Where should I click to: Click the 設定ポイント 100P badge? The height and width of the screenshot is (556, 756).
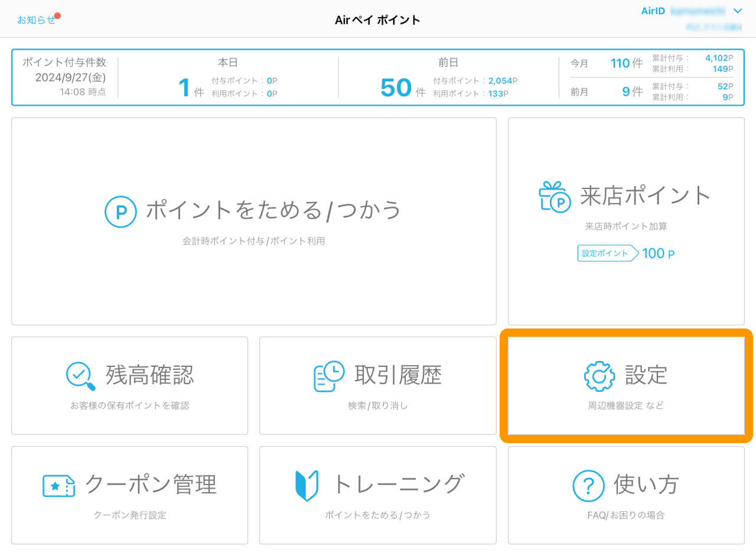[x=626, y=253]
